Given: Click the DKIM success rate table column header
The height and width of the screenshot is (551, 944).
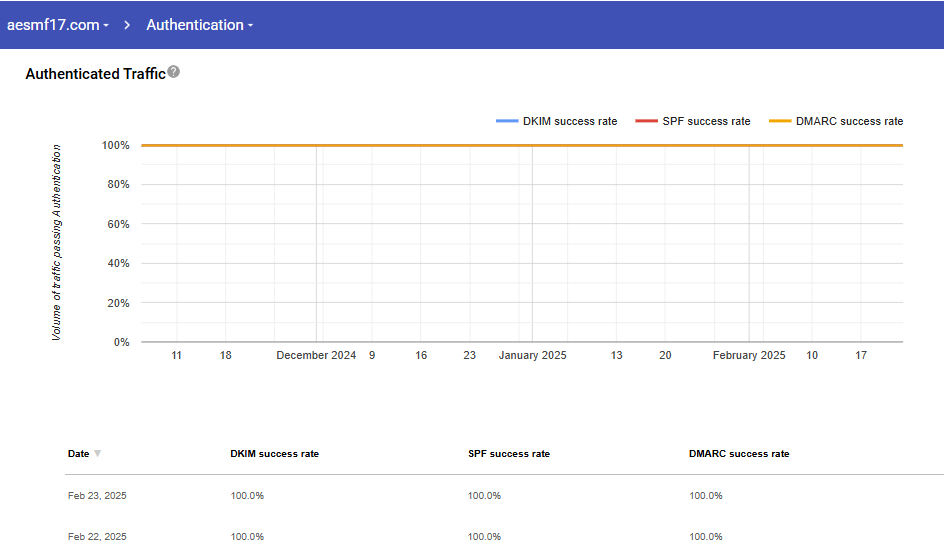Looking at the screenshot, I should coord(274,454).
